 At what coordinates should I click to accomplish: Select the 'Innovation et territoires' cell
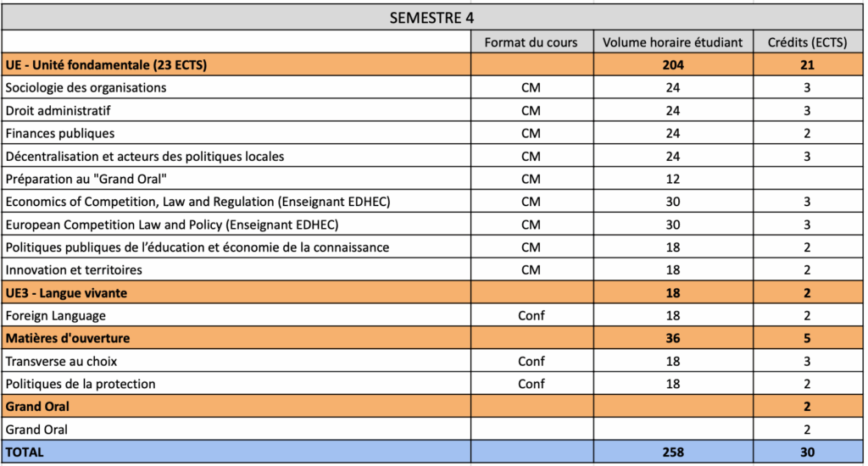(x=74, y=270)
